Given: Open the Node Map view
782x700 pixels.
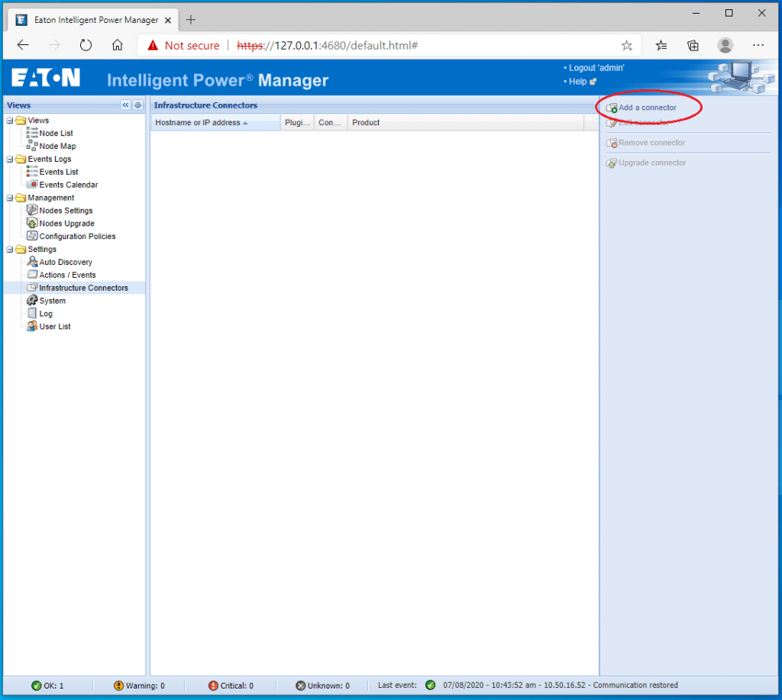Looking at the screenshot, I should 57,146.
